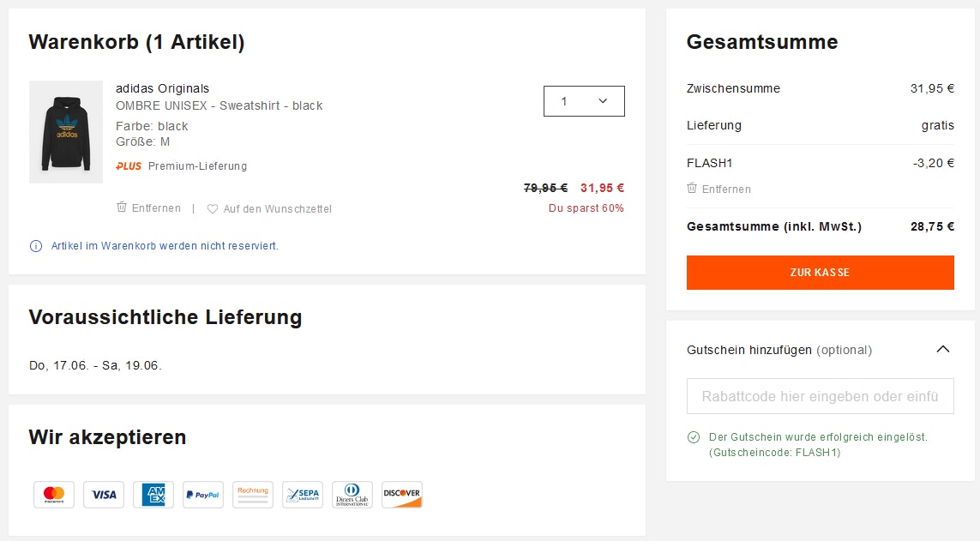Collapse the Gutschein hinzufügen section

coord(943,350)
